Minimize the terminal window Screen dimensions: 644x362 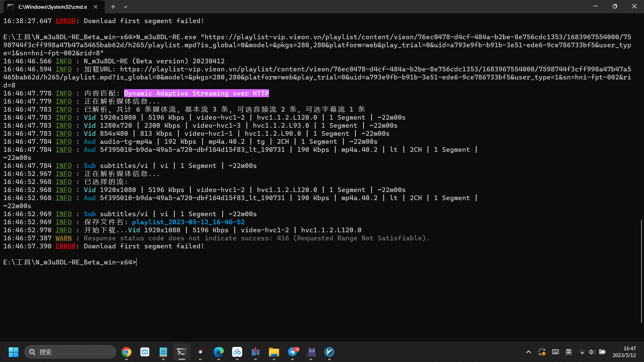click(x=595, y=7)
